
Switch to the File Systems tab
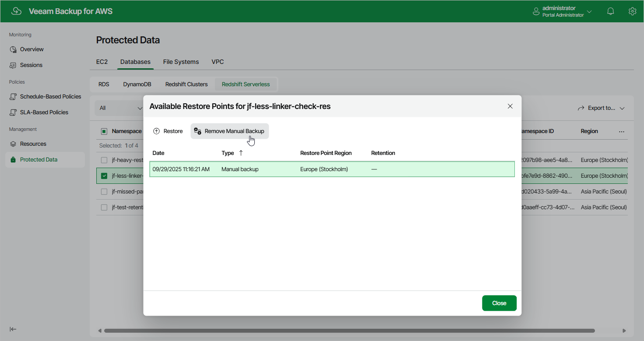pos(181,62)
